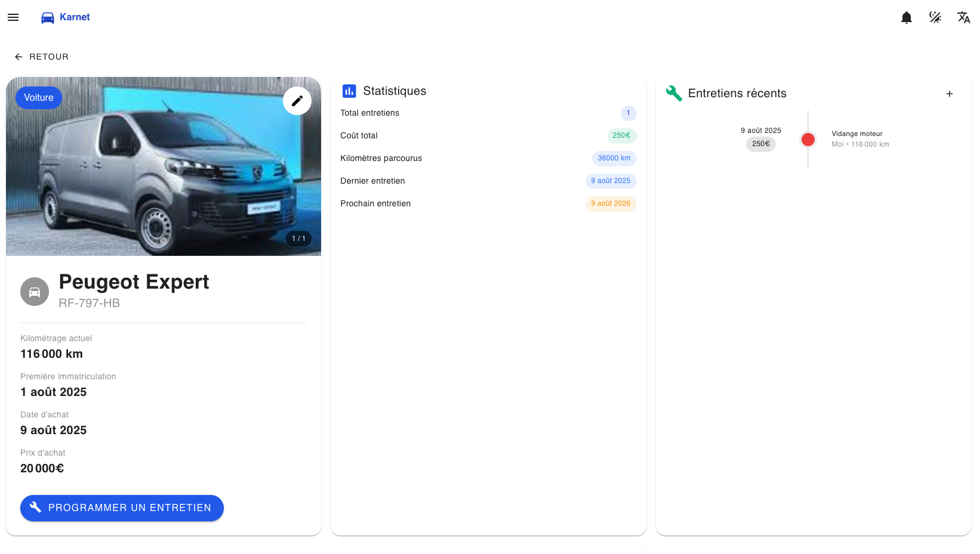Click the Statistiques heading
This screenshot has height=554, width=980.
395,91
